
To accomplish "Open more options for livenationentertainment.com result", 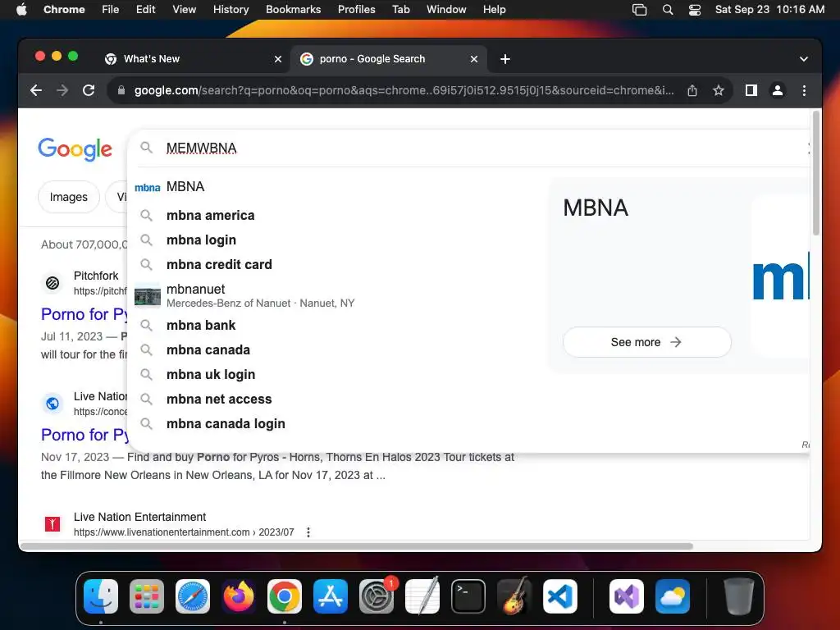I will (308, 532).
